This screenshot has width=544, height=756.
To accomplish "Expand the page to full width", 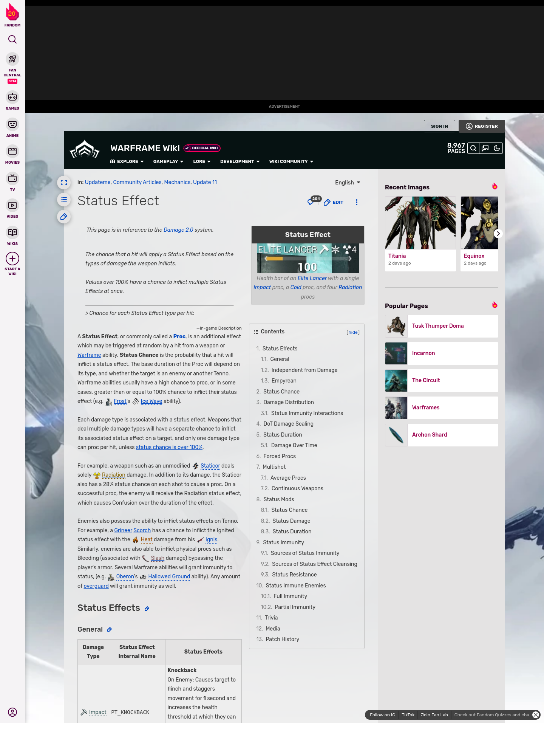I will (x=64, y=183).
